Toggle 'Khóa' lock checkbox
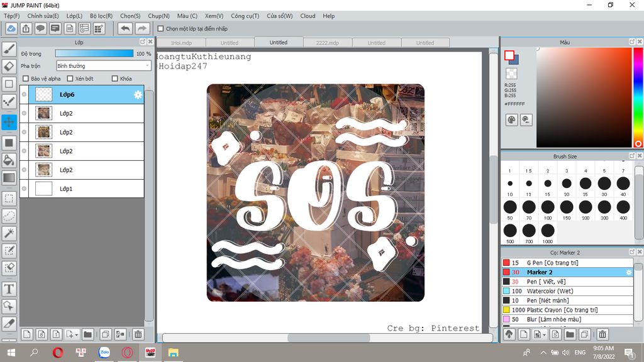Viewport: 644px width, 362px height. click(x=115, y=79)
